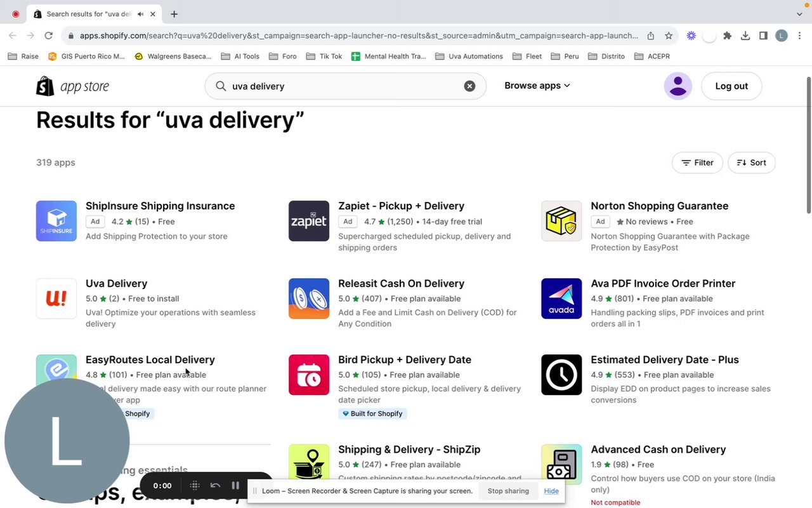The image size is (812, 508).
Task: Expand the Browse apps dropdown
Action: coord(537,86)
